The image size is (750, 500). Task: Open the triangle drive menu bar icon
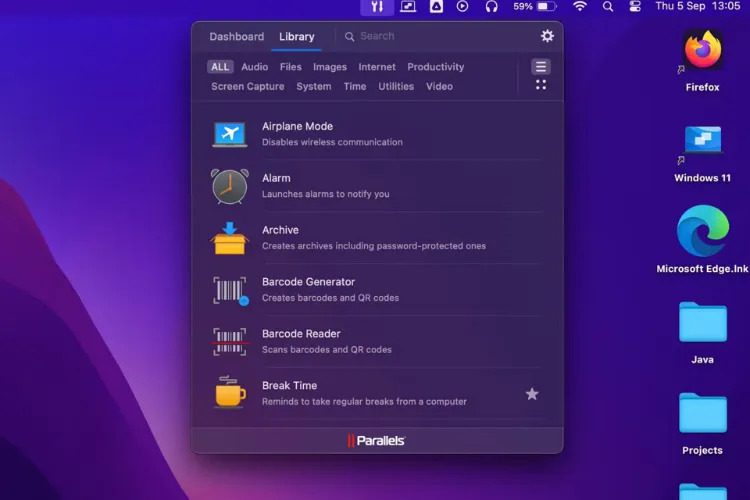click(x=436, y=7)
